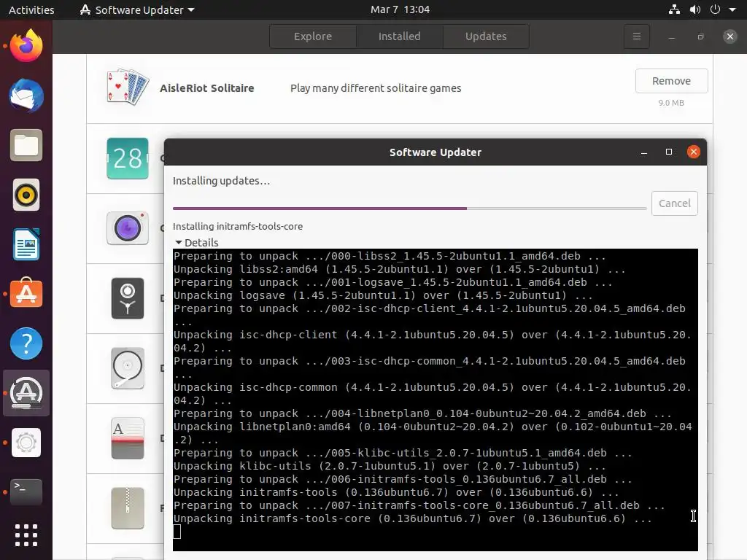The width and height of the screenshot is (747, 560).
Task: Remove AisleRiot Solitaire
Action: click(x=671, y=81)
